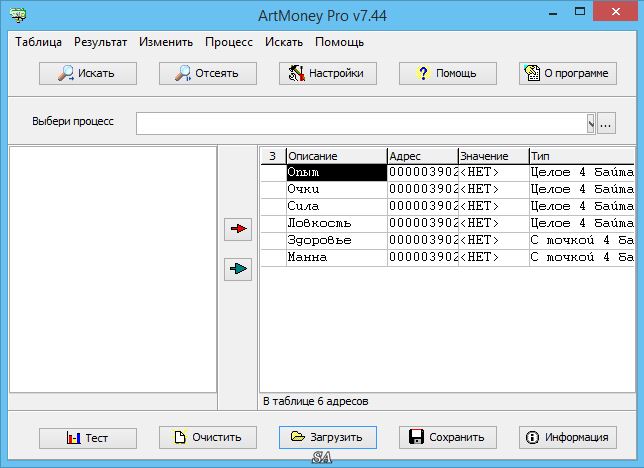Click the Тип column header
The height and width of the screenshot is (468, 644).
coord(582,156)
